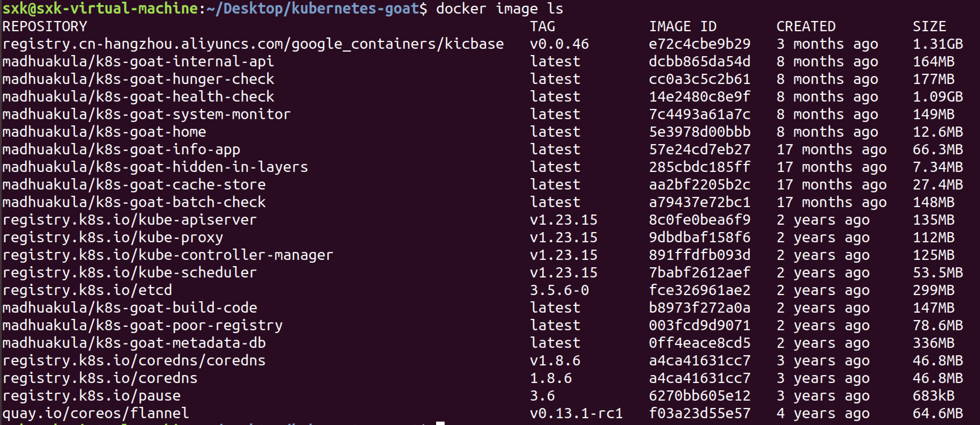The image size is (980, 425).
Task: Click the IMAGE ID column header
Action: [x=683, y=27]
